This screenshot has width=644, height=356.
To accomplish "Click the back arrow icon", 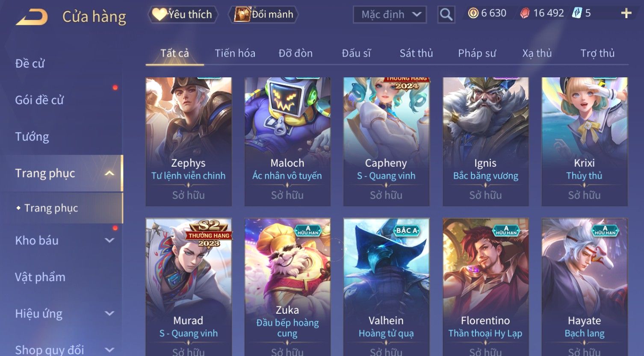I will 31,17.
